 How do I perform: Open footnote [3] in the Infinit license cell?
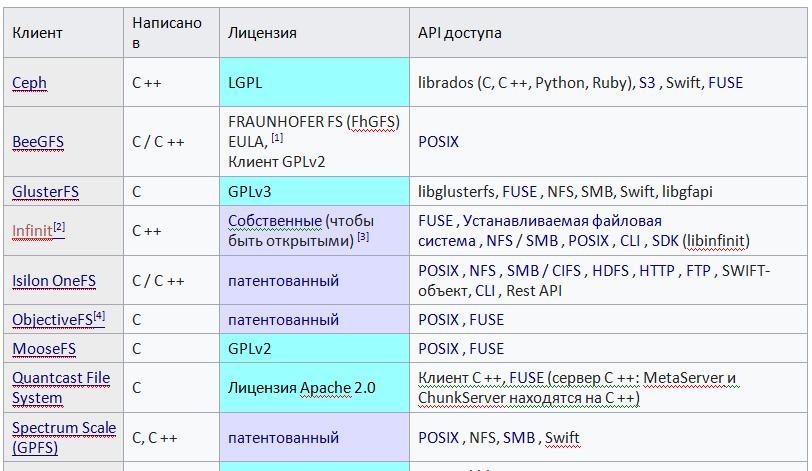(x=364, y=237)
